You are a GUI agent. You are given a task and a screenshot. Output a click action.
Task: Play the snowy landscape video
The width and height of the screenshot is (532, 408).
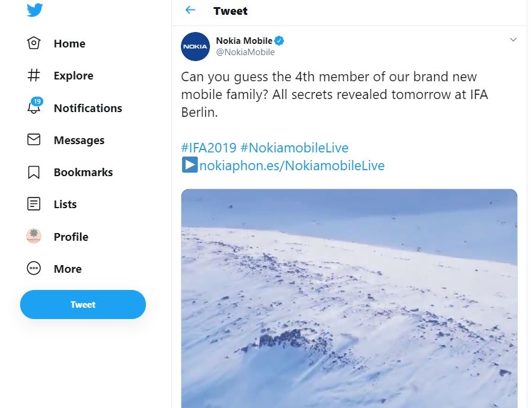(349, 298)
